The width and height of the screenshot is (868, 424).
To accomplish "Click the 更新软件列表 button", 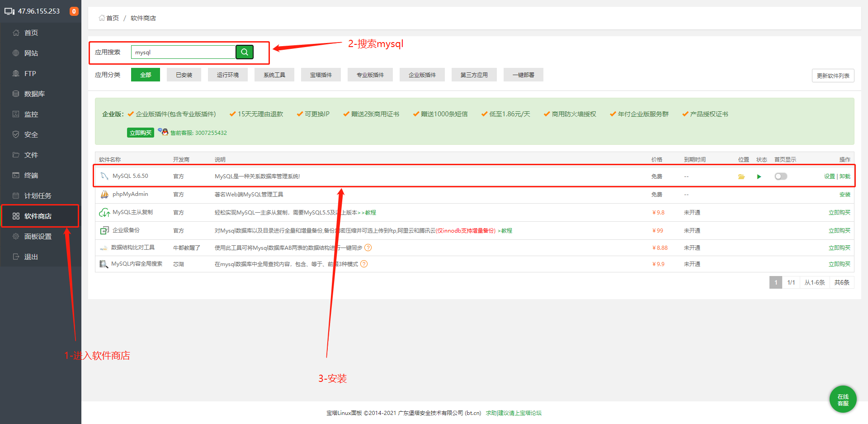I will pyautogui.click(x=833, y=76).
